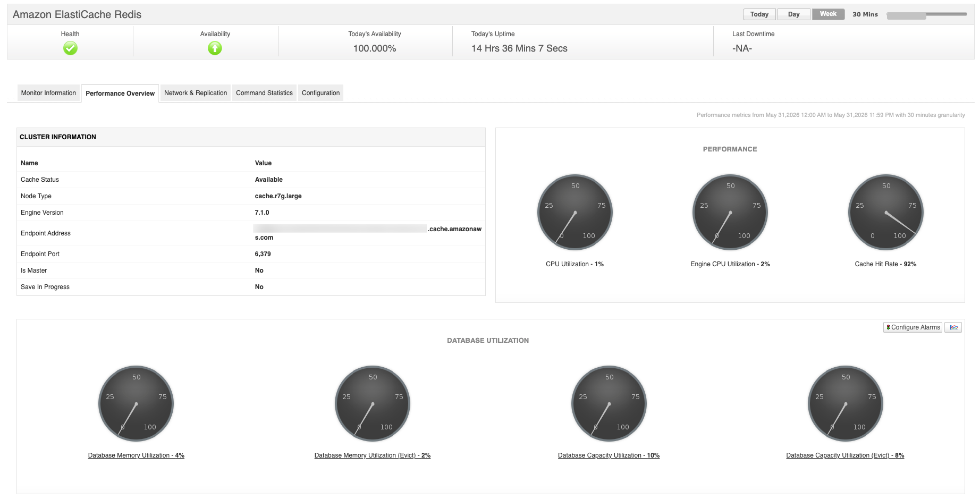Click the 'Cache Hit Rate - 92%' label

885,264
